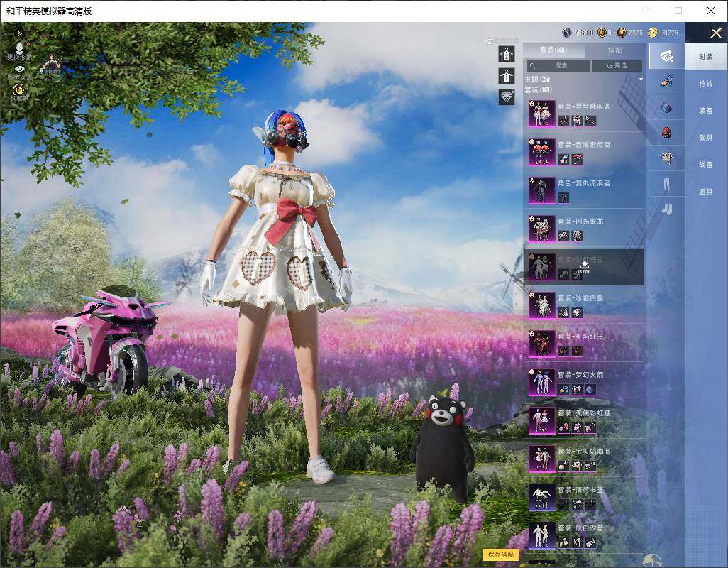Select the jumping figure category icon
This screenshot has height=568, width=728.
coord(666,82)
